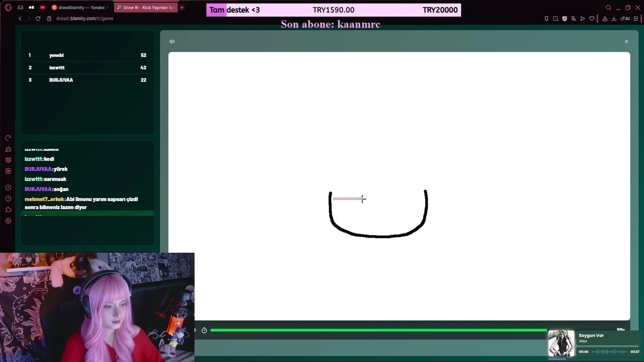Open GX Control speedometer in sidebar

8,138
